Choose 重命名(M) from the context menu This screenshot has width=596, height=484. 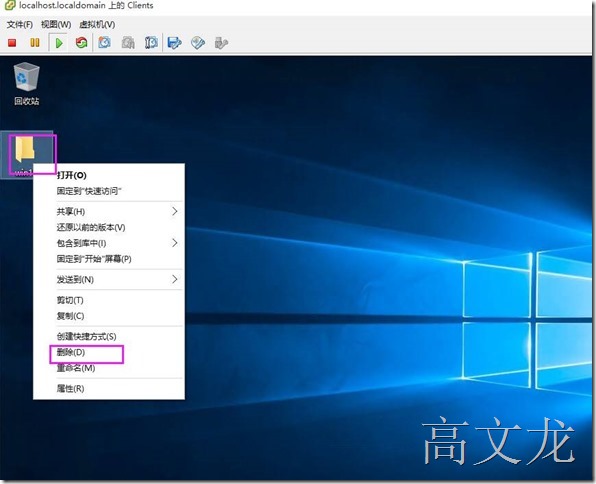click(x=109, y=368)
